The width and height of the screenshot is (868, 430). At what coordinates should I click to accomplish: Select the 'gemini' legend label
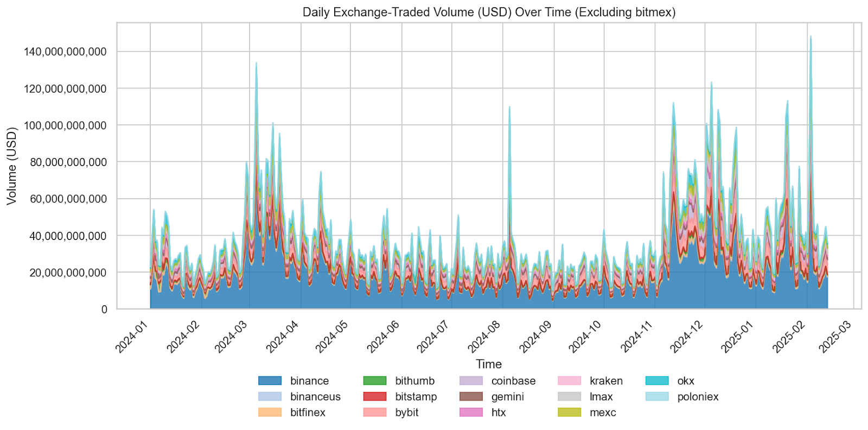click(x=508, y=397)
